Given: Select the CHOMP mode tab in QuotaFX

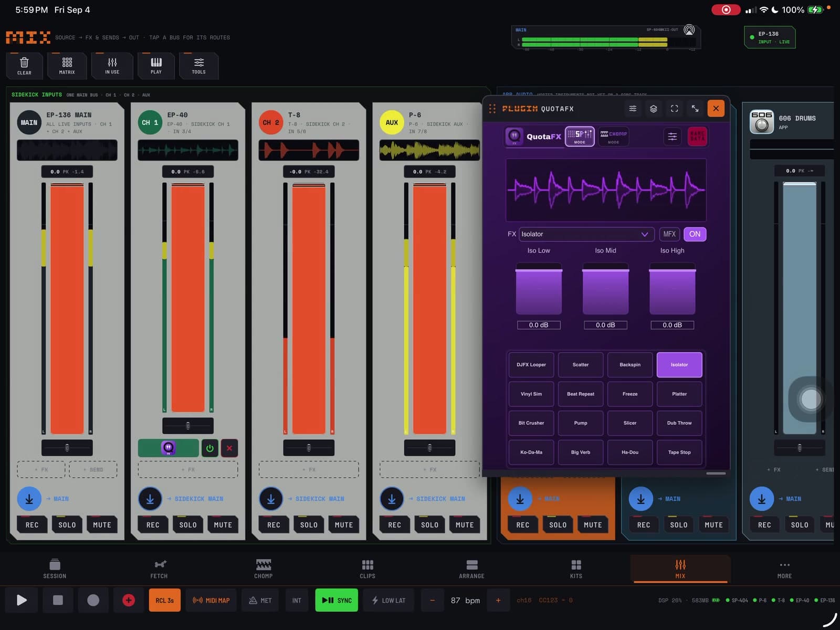Looking at the screenshot, I should pos(613,136).
